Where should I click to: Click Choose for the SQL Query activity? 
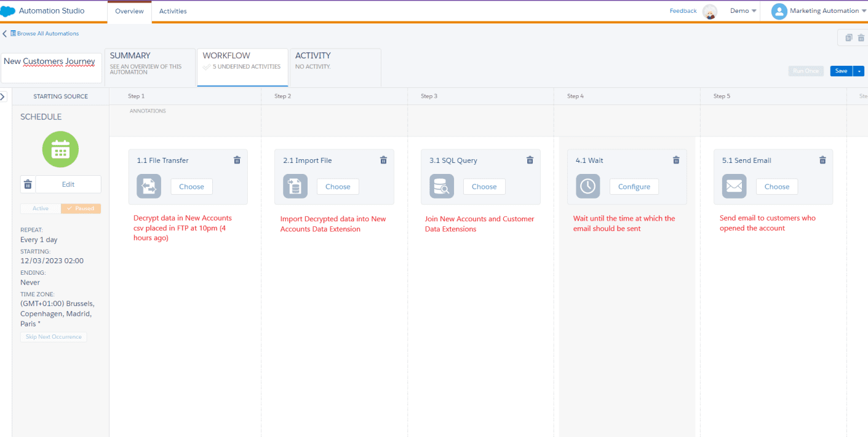pos(484,187)
